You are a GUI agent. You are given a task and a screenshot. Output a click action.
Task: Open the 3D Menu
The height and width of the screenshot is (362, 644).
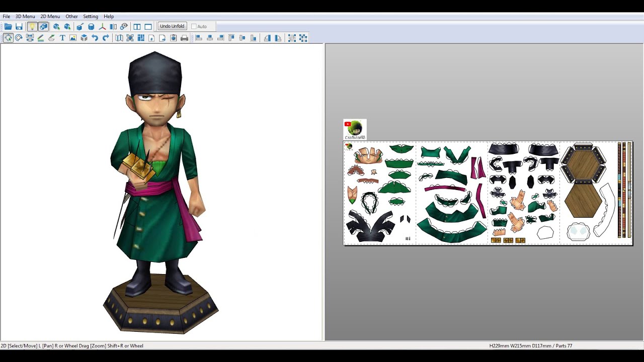tap(25, 17)
